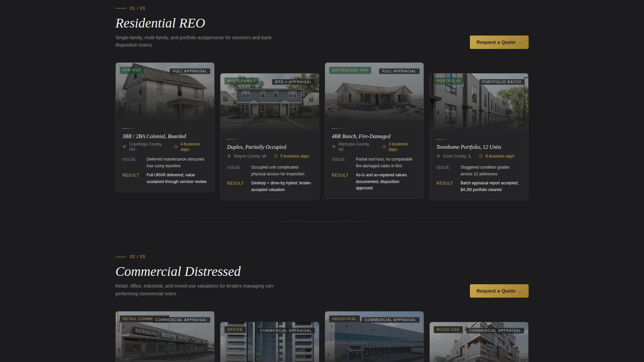Click the INDUSTRIAL badge in Commercial section
Viewport: 644px width, 362px height.
coord(344,319)
